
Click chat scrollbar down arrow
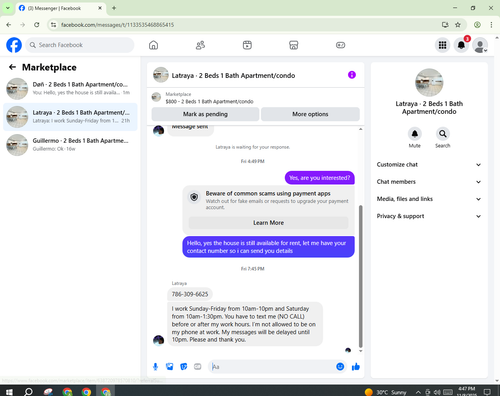tap(360, 351)
